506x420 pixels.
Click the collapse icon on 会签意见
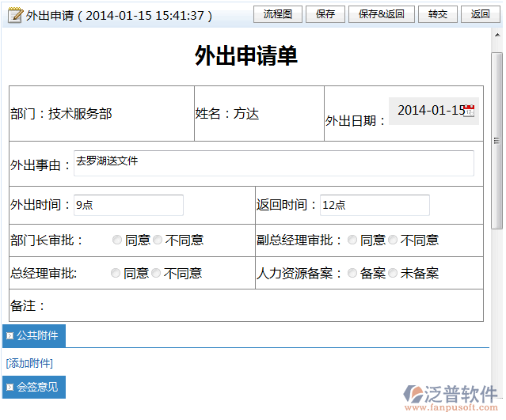point(10,388)
